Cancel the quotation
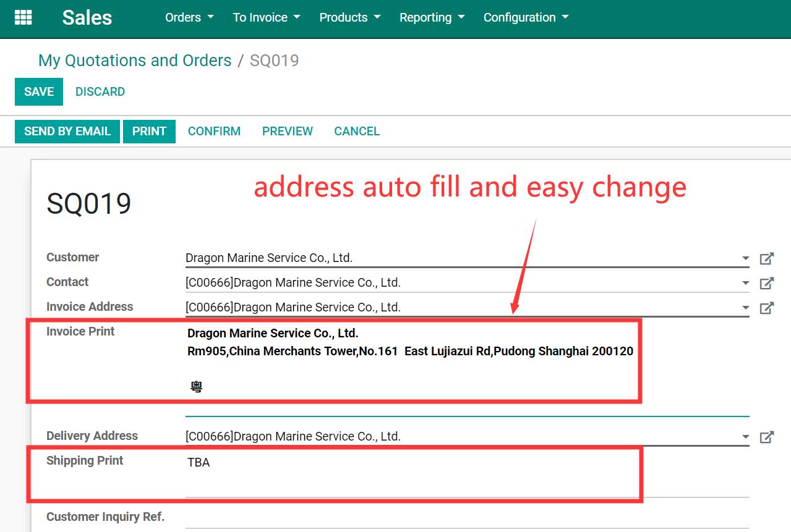The height and width of the screenshot is (532, 791). pyautogui.click(x=357, y=131)
